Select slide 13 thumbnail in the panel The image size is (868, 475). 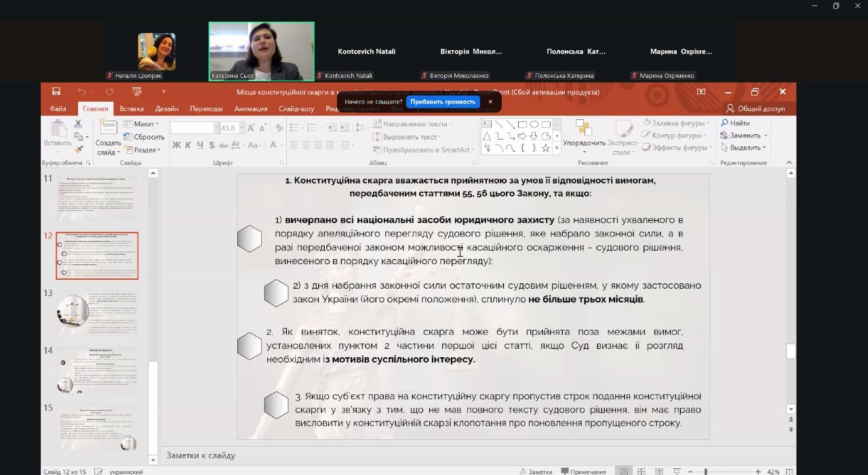97,314
